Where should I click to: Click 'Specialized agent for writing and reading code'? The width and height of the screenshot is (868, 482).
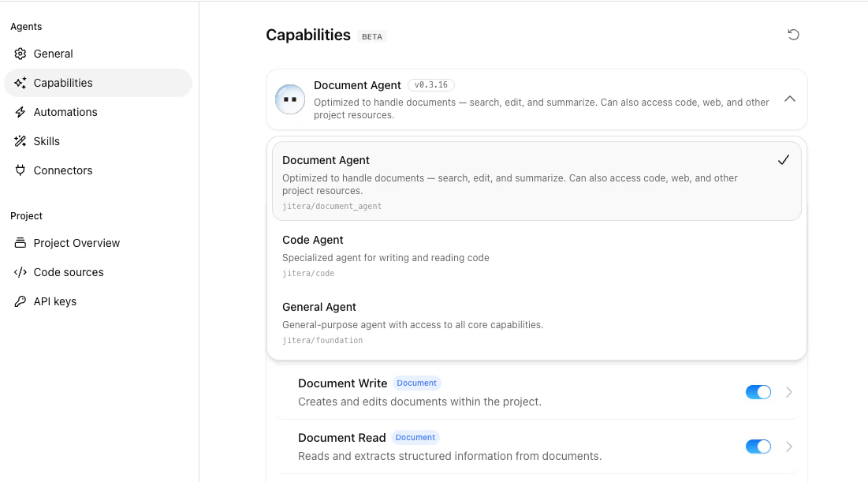(386, 258)
